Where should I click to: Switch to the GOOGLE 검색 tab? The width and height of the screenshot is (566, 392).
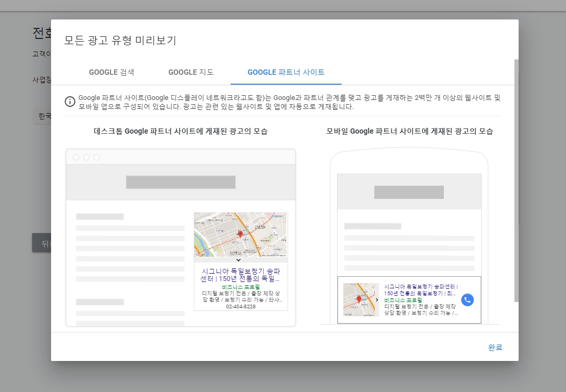click(112, 72)
